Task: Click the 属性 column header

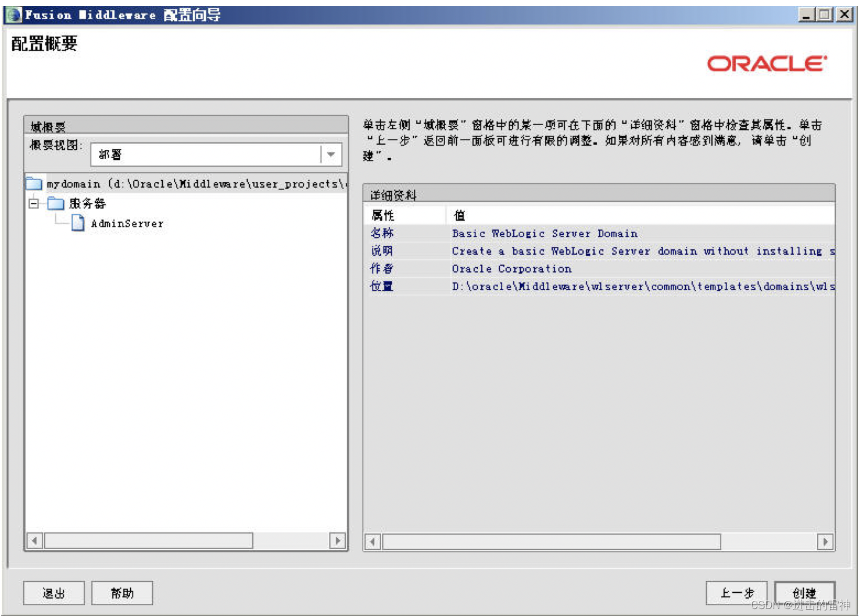Action: (405, 215)
